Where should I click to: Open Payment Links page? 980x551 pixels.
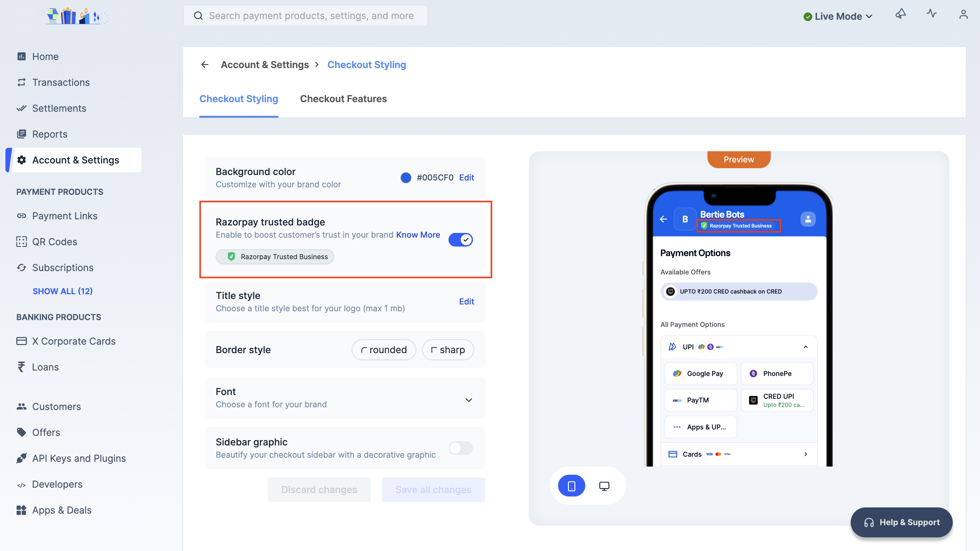coord(65,216)
